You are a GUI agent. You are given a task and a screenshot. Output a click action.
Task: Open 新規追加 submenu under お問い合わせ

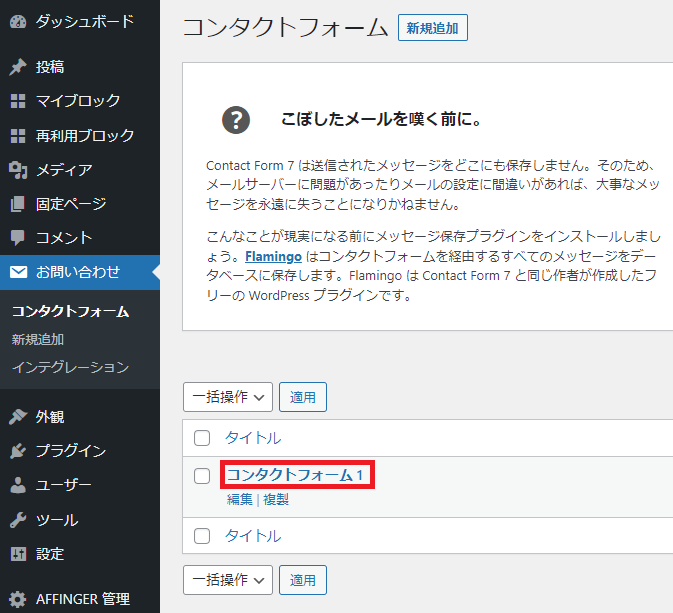click(x=38, y=340)
